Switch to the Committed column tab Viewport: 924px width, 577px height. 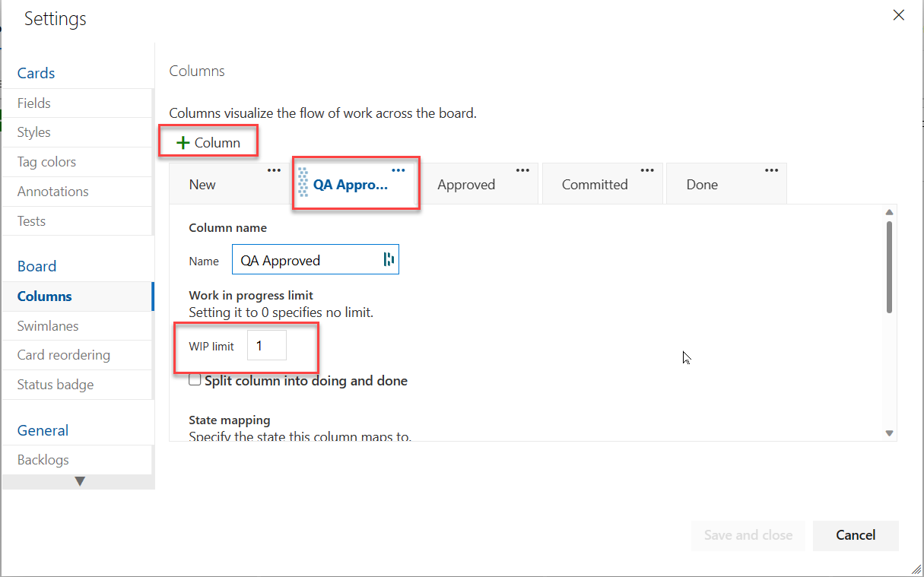594,185
